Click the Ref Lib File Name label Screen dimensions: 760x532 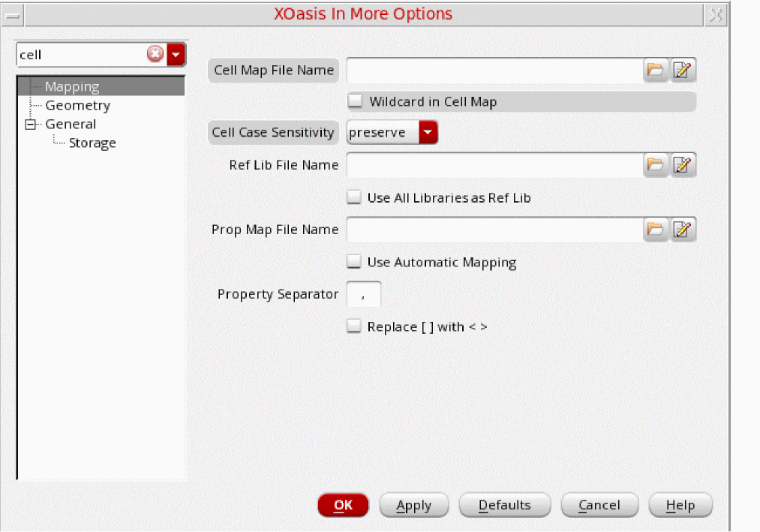284,165
